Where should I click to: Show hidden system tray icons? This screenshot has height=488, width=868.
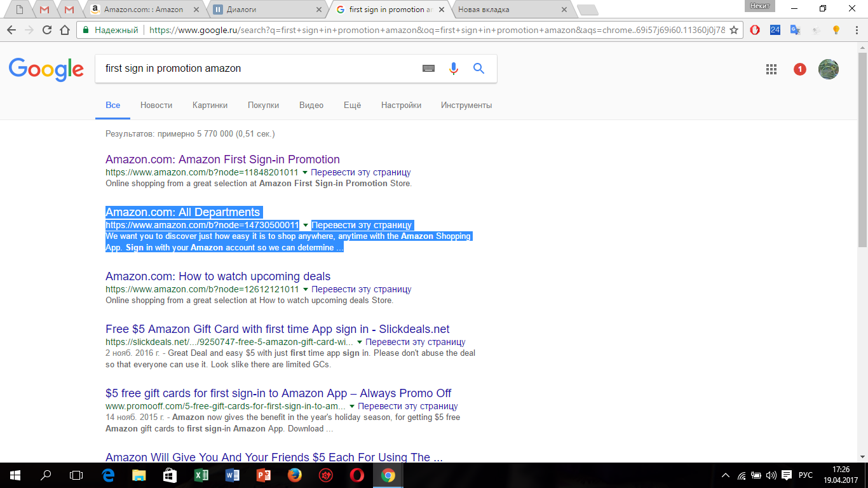click(x=726, y=475)
